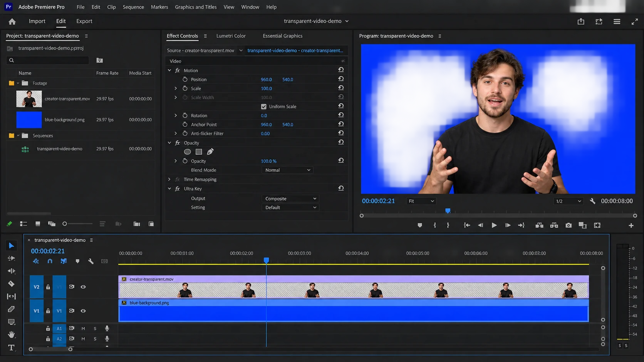This screenshot has height=362, width=644.
Task: Select creator-transparent.mov thumbnail in Project
Action: point(29,99)
